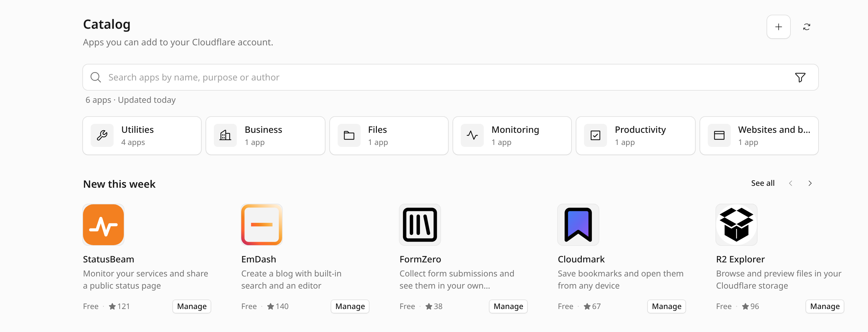
Task: Open the FormZero app icon
Action: coord(420,225)
